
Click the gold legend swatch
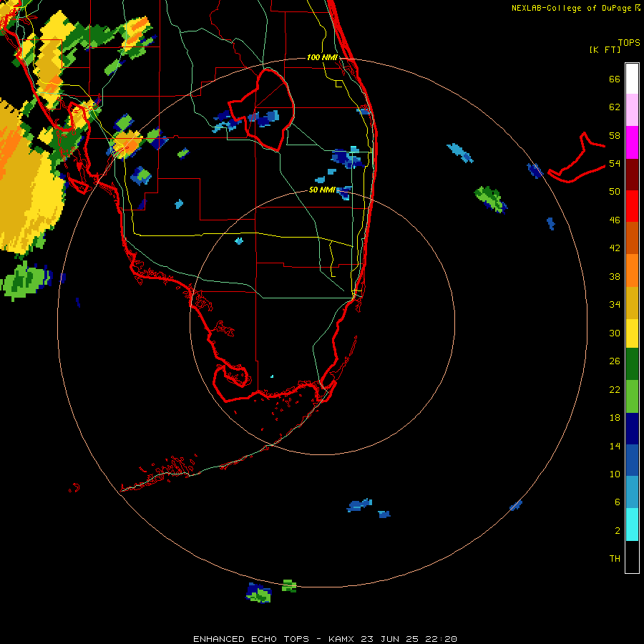632,303
